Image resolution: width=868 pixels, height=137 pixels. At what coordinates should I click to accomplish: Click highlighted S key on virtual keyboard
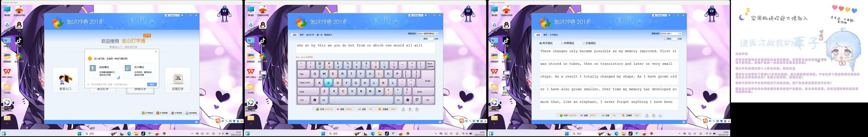click(328, 82)
